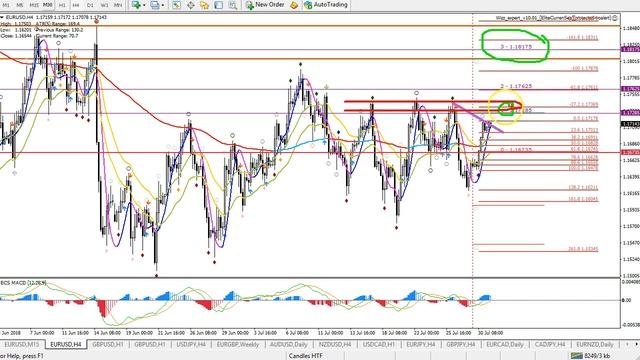Image resolution: width=640 pixels, height=360 pixels.
Task: Click the '30 Jul 08:00' time axis label
Action: 490,333
